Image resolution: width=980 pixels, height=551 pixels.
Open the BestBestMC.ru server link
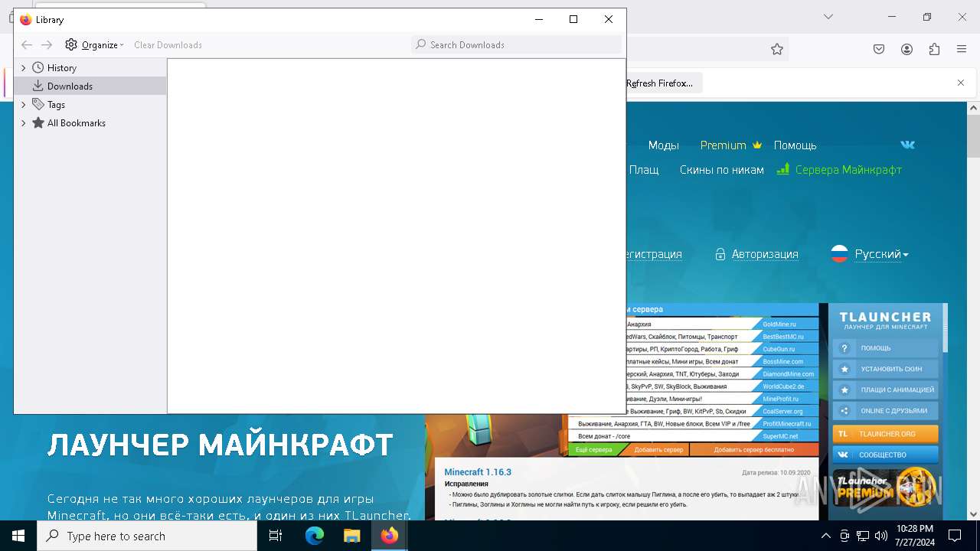click(782, 337)
